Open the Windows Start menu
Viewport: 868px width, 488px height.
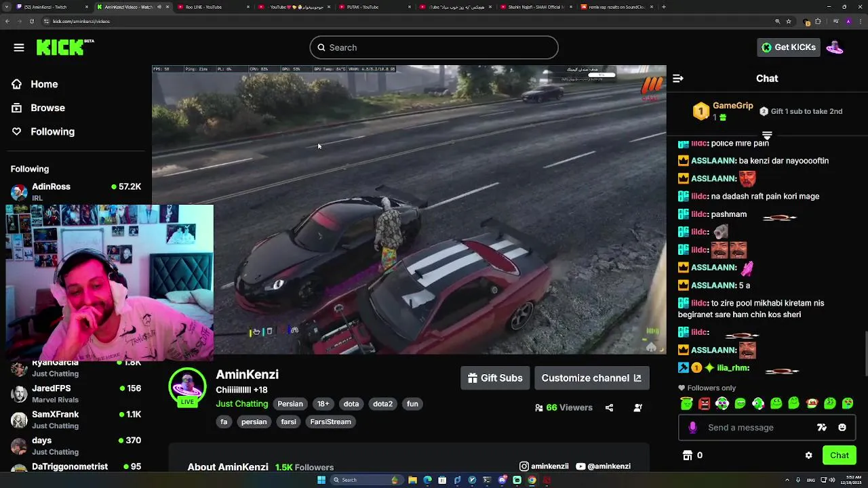321,480
